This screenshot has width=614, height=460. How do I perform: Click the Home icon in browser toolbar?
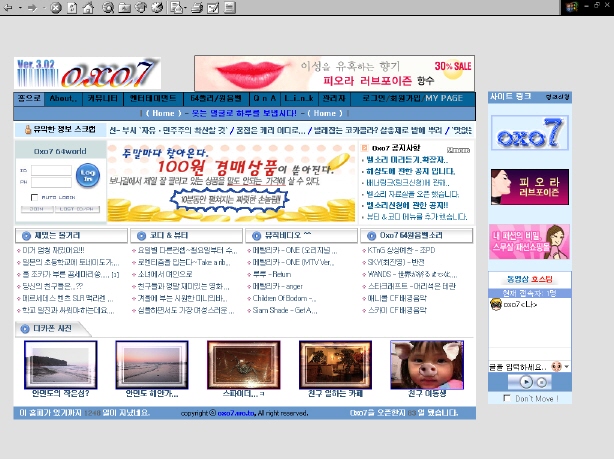pyautogui.click(x=88, y=8)
